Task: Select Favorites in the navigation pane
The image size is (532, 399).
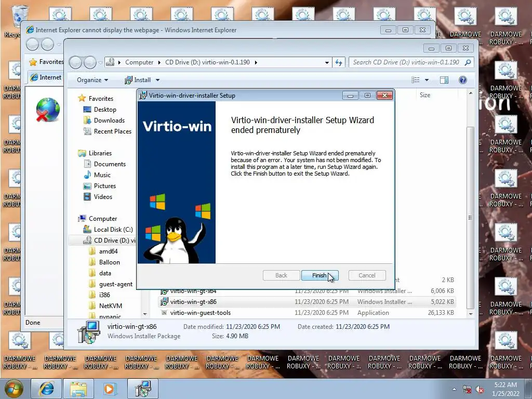Action: (x=101, y=98)
